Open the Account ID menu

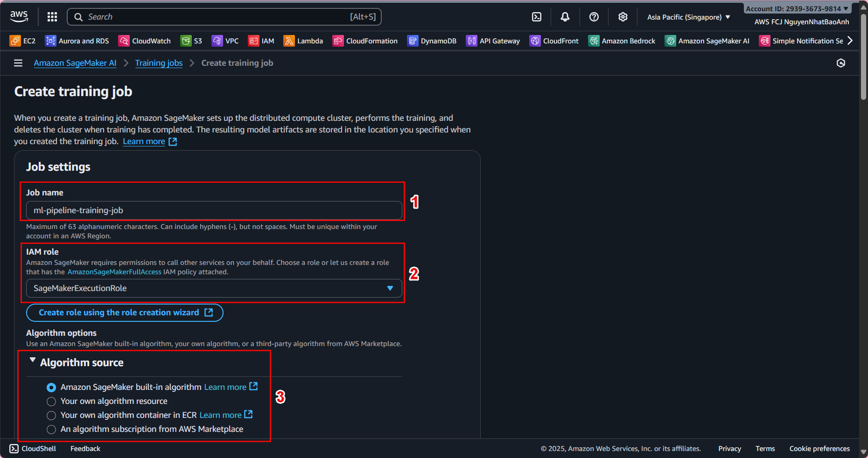click(797, 9)
